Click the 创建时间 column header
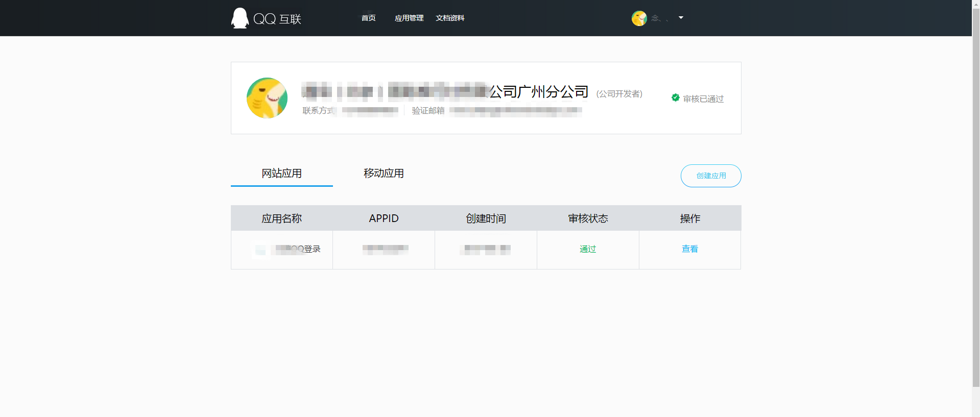The width and height of the screenshot is (980, 417). pos(486,218)
